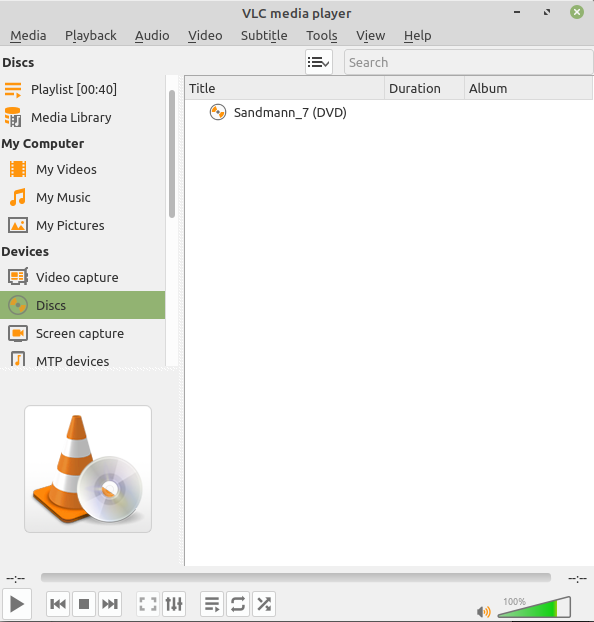Image resolution: width=594 pixels, height=622 pixels.
Task: Start playback with the Play button
Action: [17, 604]
